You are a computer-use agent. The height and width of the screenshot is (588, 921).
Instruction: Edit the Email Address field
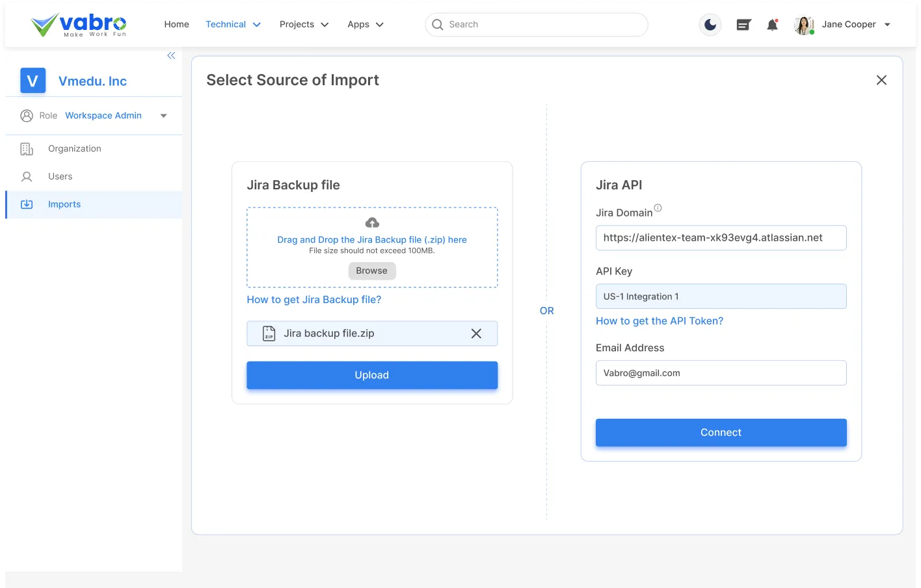point(721,373)
